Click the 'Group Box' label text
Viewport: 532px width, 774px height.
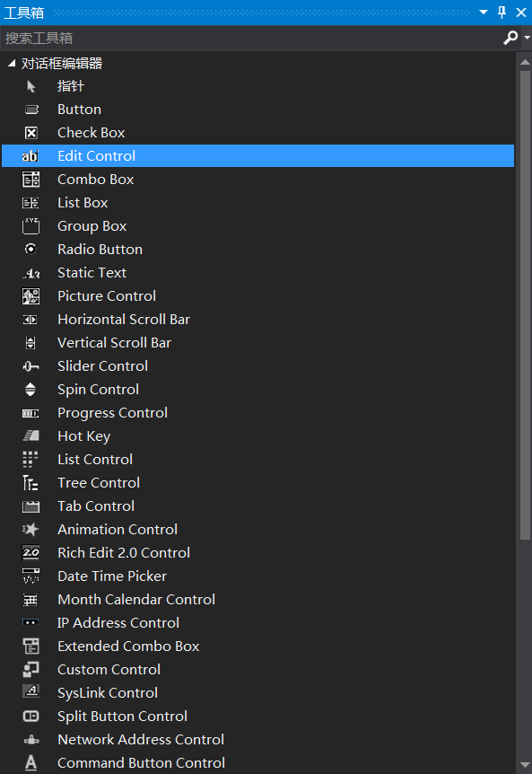[x=92, y=226]
